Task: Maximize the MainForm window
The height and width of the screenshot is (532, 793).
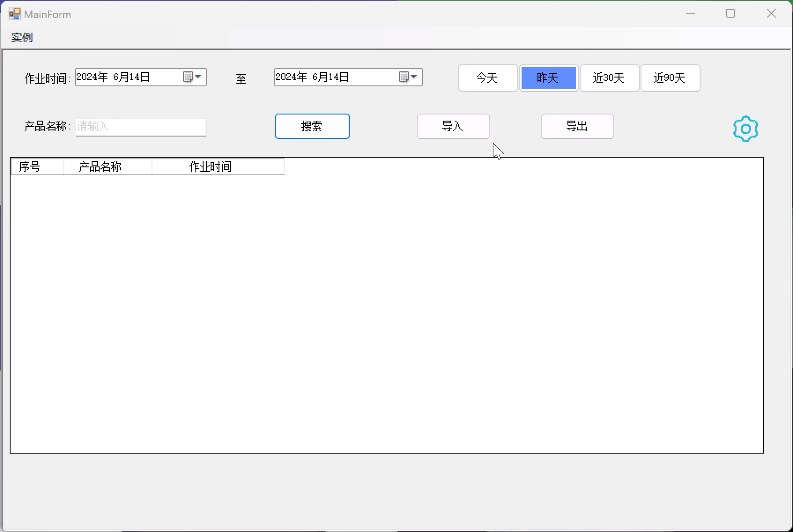Action: (730, 14)
